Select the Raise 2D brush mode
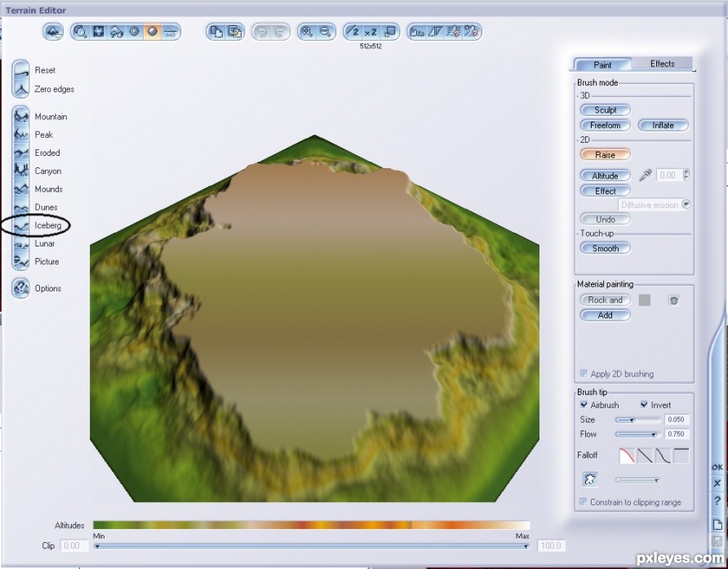Image resolution: width=728 pixels, height=569 pixels. pyautogui.click(x=606, y=154)
